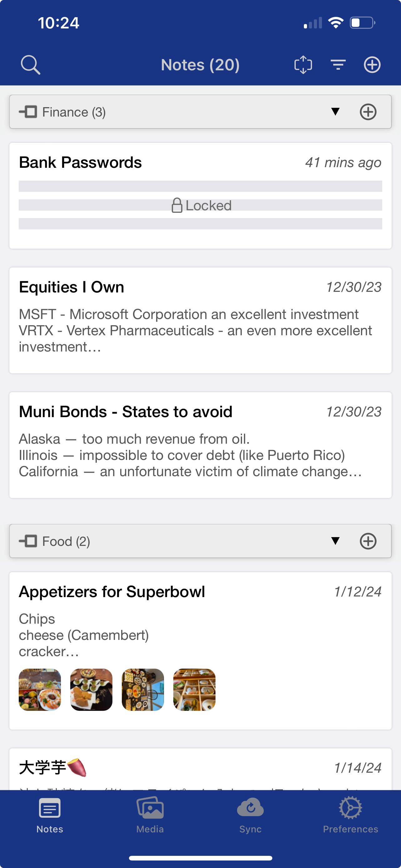Open the sort filter lines icon

pos(338,65)
